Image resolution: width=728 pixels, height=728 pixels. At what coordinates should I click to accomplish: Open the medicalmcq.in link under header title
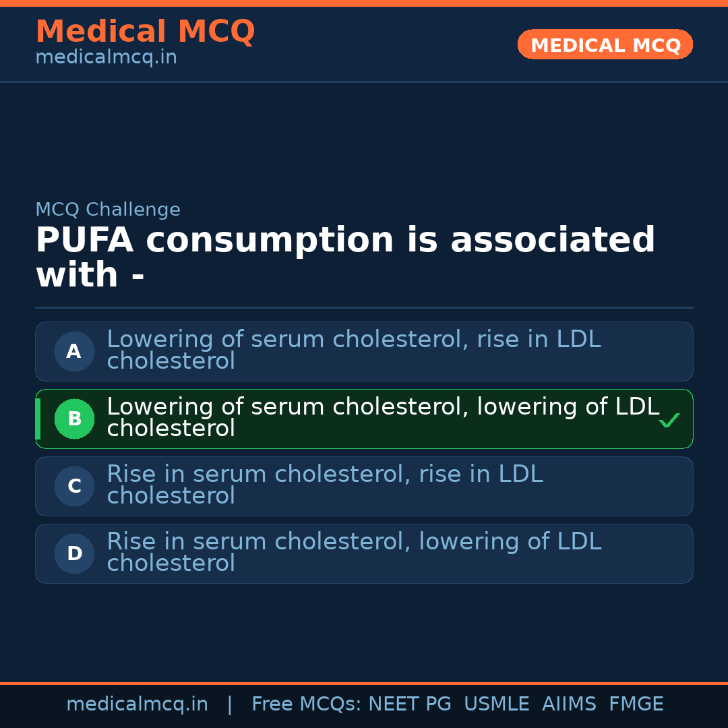tap(106, 57)
